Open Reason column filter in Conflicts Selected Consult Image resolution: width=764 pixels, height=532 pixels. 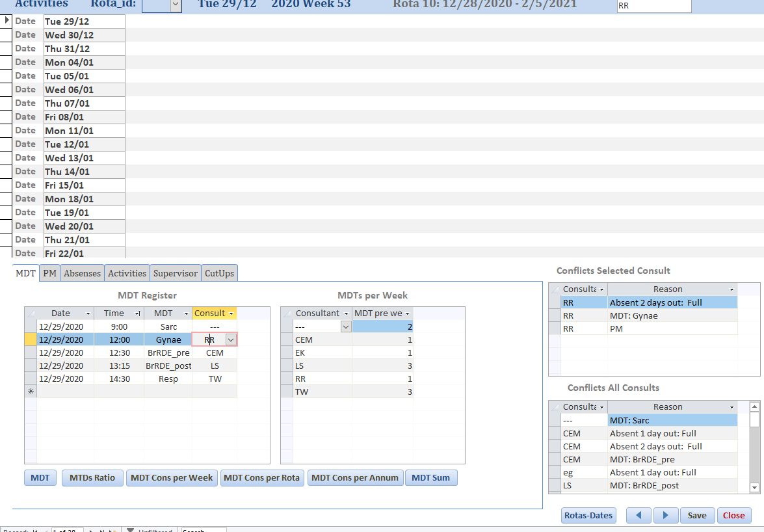731,289
